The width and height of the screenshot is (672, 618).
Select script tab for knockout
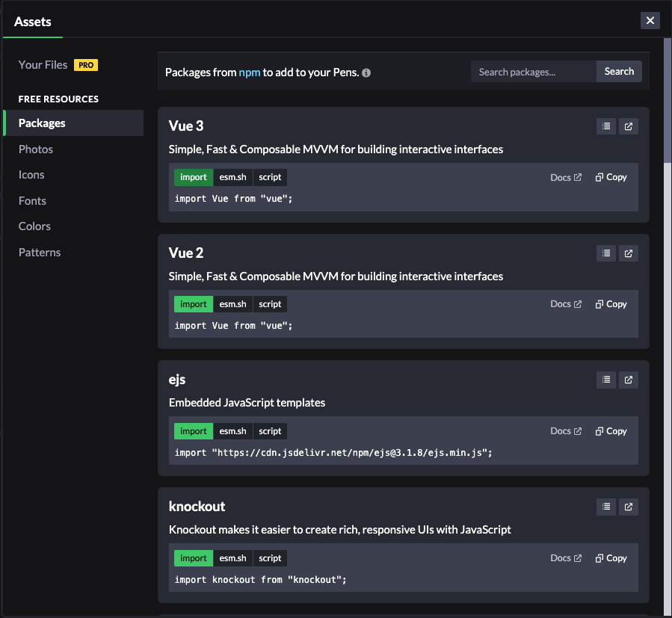[270, 558]
